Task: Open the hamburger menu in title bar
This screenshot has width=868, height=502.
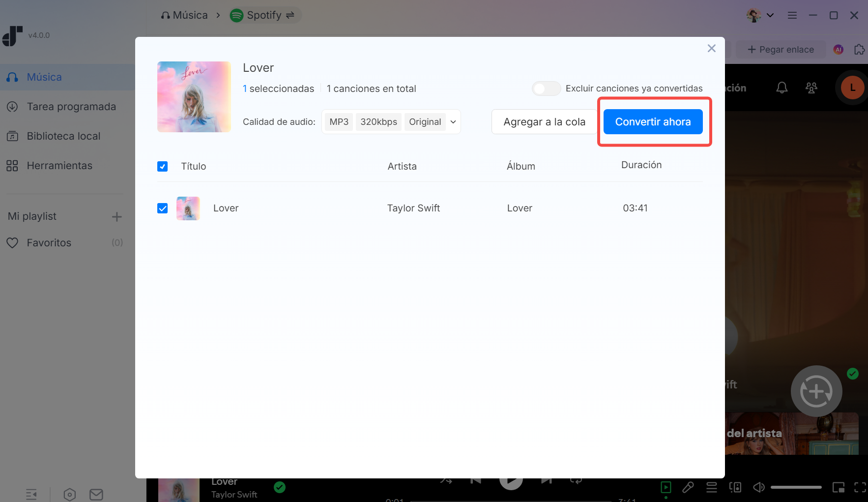Action: click(792, 15)
